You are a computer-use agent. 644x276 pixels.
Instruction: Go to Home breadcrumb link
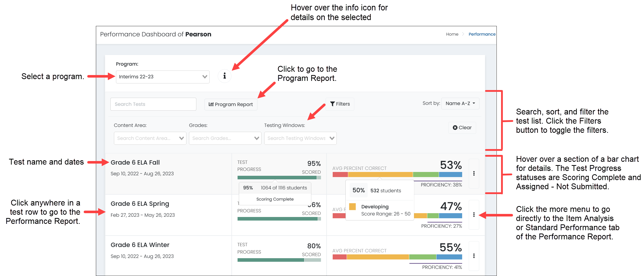[452, 34]
